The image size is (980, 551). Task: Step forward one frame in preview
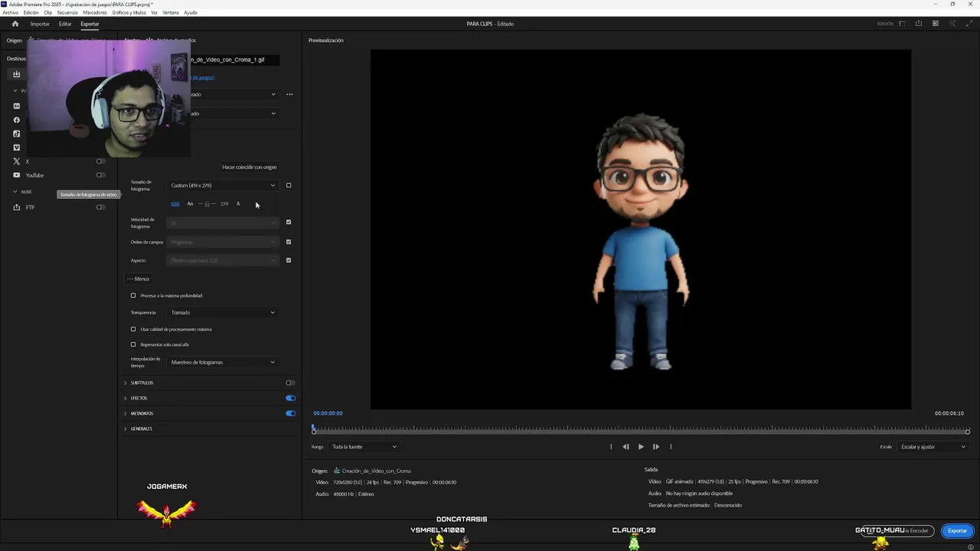656,447
